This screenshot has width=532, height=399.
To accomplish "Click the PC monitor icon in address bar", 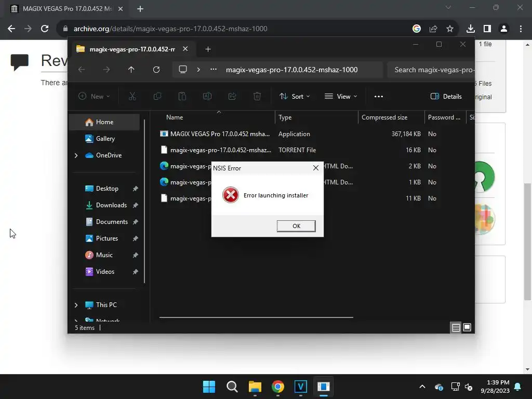I will coord(183,70).
